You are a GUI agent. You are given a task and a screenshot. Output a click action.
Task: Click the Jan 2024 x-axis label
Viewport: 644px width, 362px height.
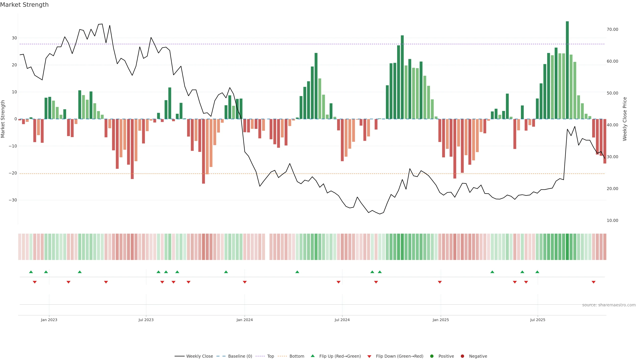click(245, 320)
